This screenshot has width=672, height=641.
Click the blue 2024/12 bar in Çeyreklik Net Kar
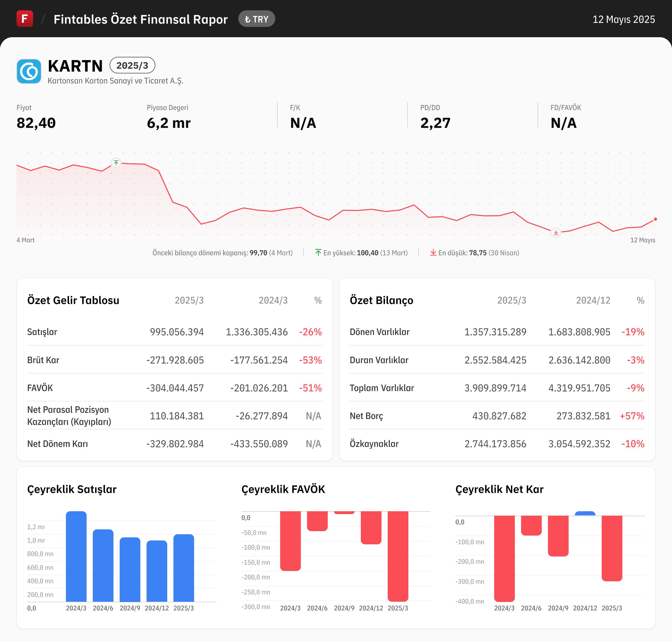click(x=585, y=513)
